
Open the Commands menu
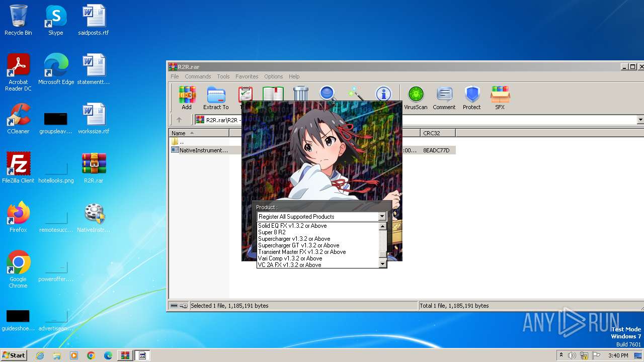pyautogui.click(x=198, y=76)
